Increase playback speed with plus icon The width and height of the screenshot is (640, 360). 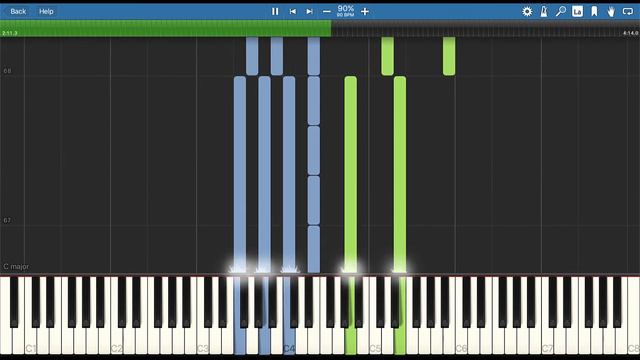365,11
